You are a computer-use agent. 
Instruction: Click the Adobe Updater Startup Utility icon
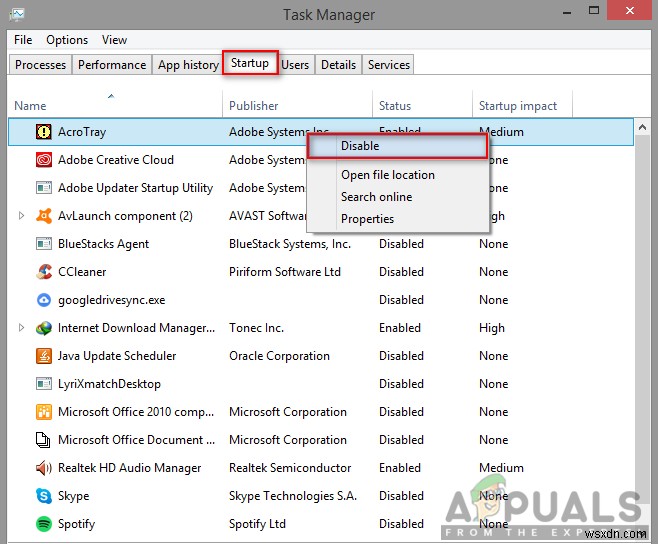click(44, 188)
